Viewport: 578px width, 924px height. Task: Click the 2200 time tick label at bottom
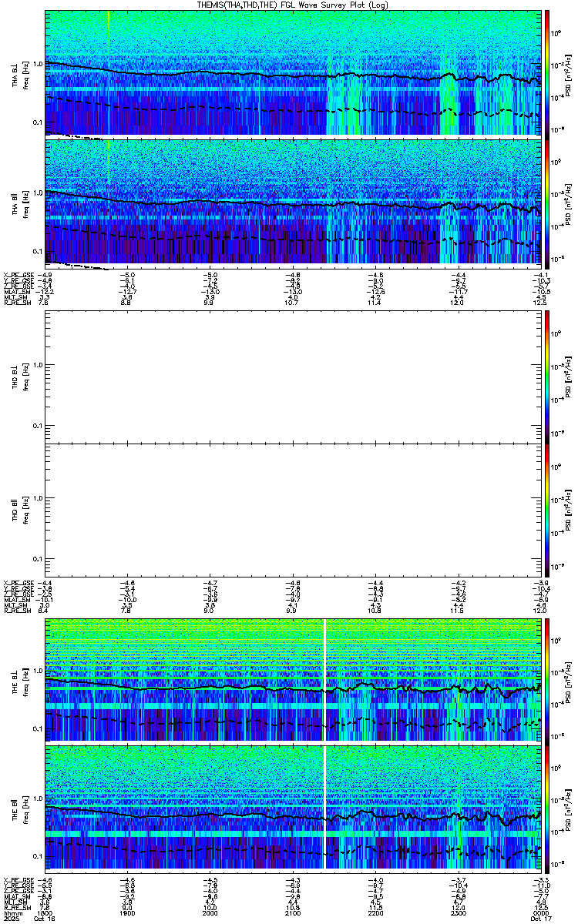(375, 913)
